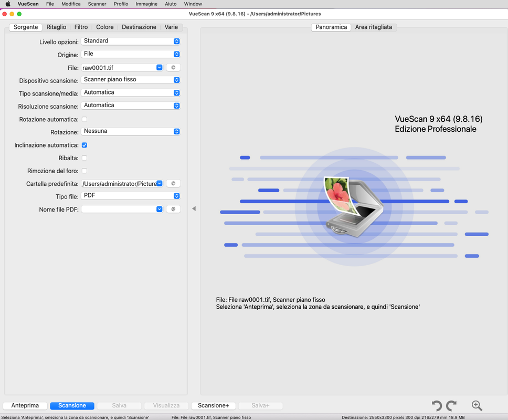Click the rotate right arrow icon

click(451, 405)
